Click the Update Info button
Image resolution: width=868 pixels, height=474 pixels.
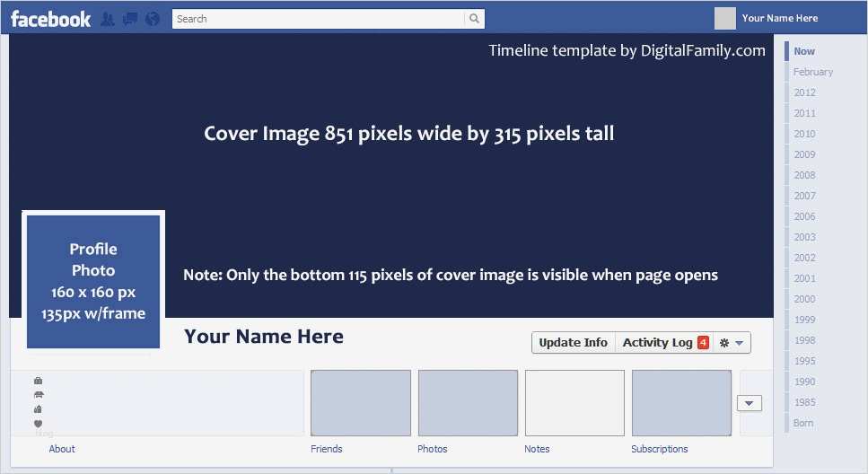pos(574,343)
